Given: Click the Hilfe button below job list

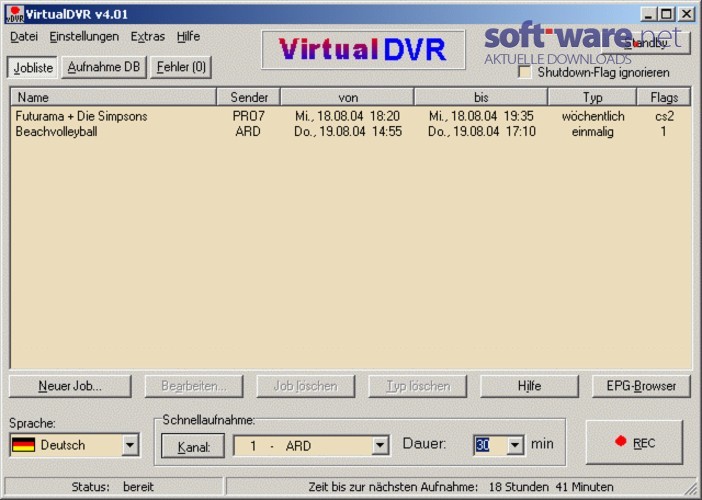Looking at the screenshot, I should [x=529, y=386].
